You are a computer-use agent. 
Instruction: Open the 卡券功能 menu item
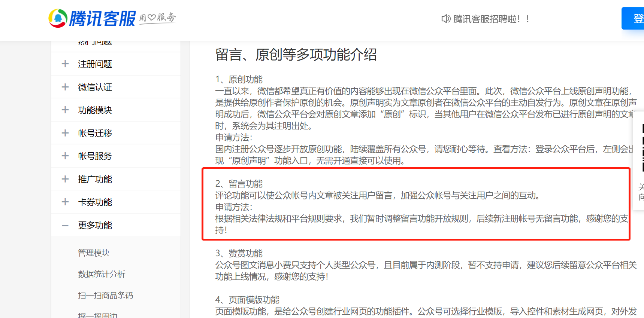point(95,202)
